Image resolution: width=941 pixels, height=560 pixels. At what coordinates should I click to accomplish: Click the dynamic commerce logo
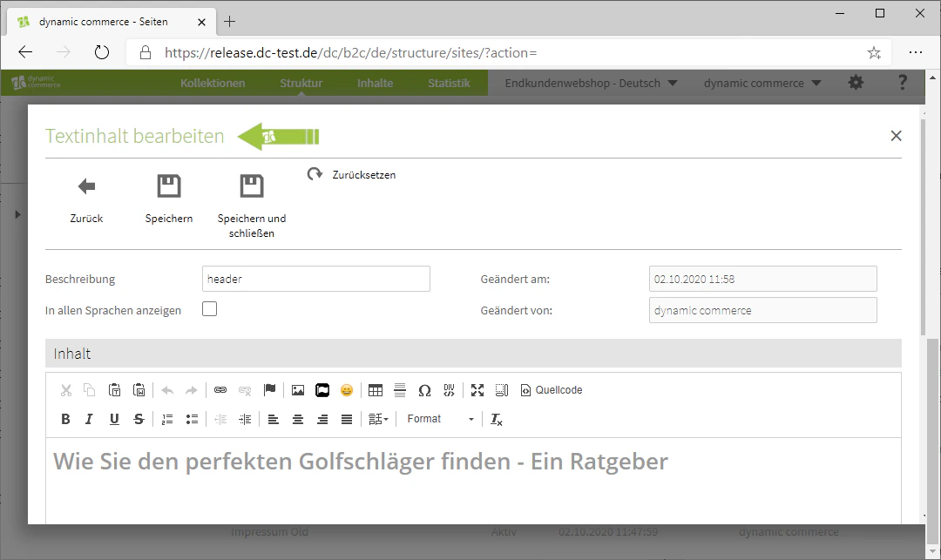click(36, 82)
